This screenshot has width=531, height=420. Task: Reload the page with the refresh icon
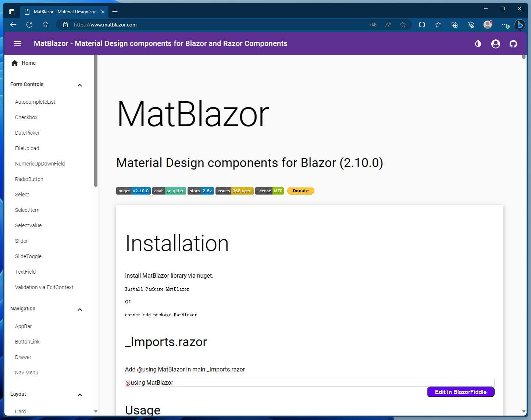click(x=29, y=25)
